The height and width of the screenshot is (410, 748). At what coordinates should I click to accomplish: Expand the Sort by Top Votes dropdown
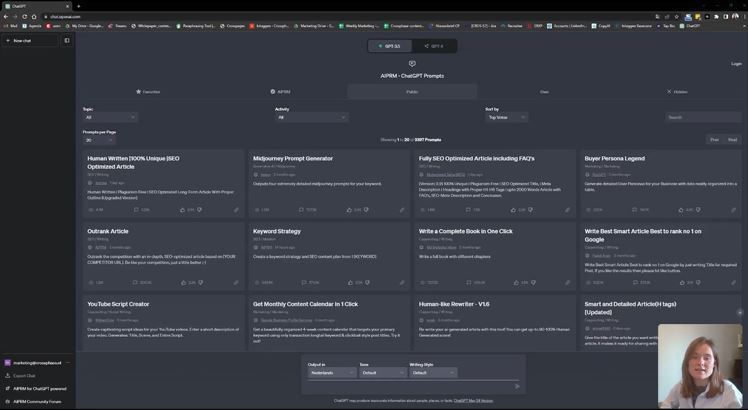509,117
